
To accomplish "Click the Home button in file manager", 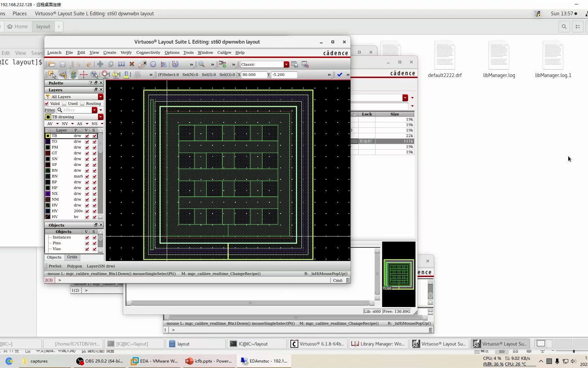I will (x=18, y=27).
